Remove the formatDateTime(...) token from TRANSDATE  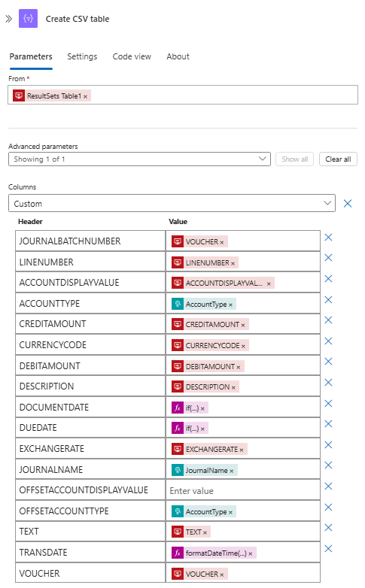(x=250, y=553)
